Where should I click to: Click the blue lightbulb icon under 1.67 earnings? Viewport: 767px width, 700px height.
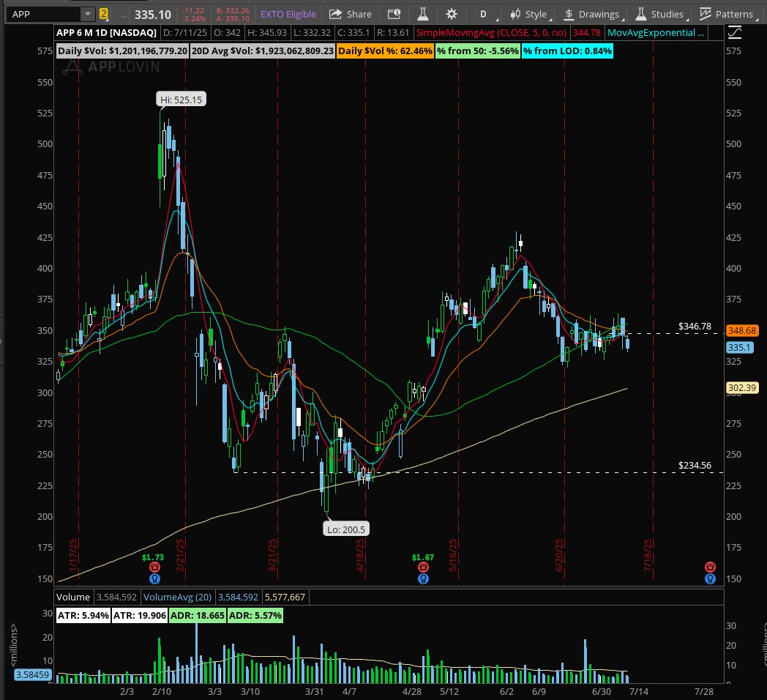(x=423, y=579)
